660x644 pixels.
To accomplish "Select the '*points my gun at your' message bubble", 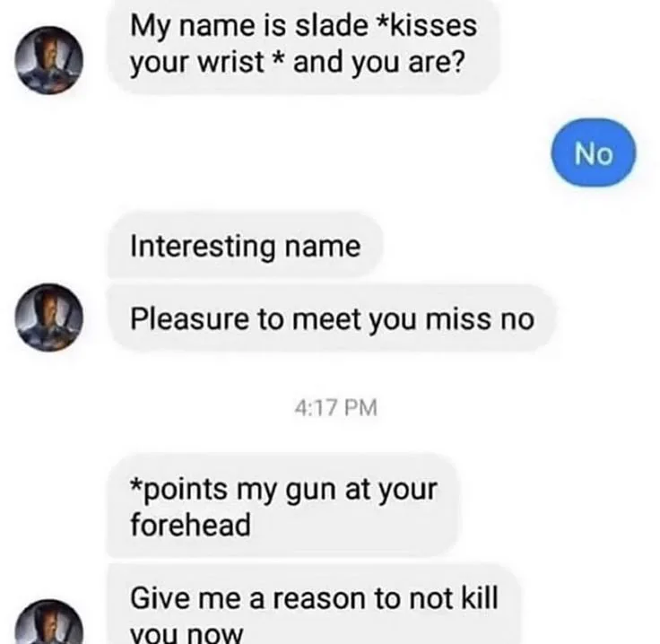I will coord(282,507).
